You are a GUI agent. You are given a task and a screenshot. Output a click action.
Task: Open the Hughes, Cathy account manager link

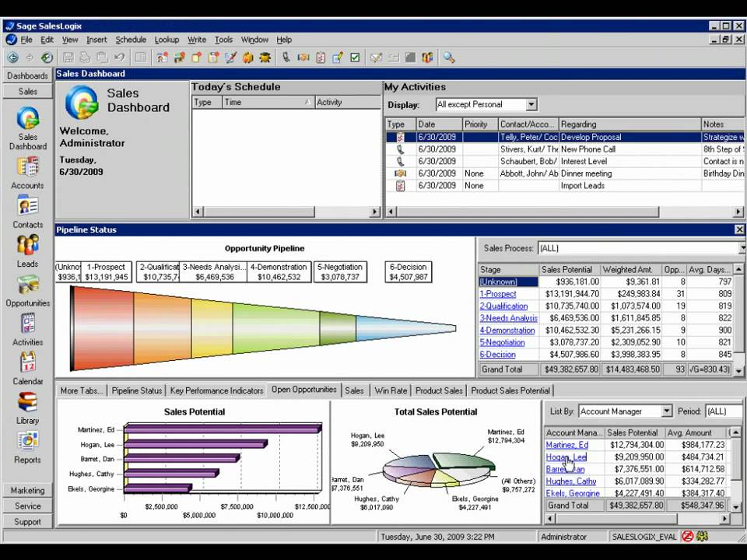coord(570,481)
